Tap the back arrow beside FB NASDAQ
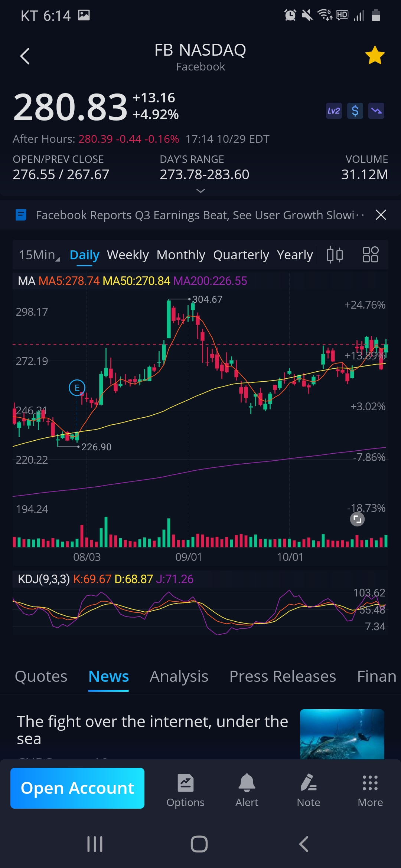The width and height of the screenshot is (401, 868). pyautogui.click(x=25, y=56)
